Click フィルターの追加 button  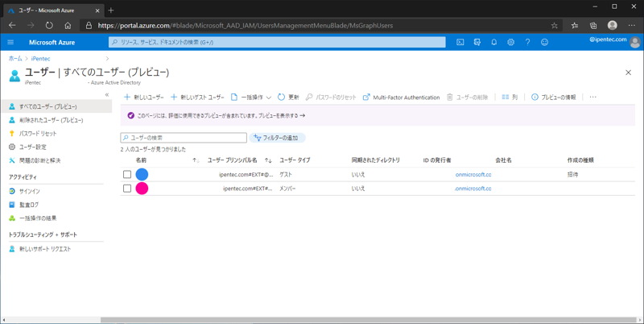tap(277, 138)
